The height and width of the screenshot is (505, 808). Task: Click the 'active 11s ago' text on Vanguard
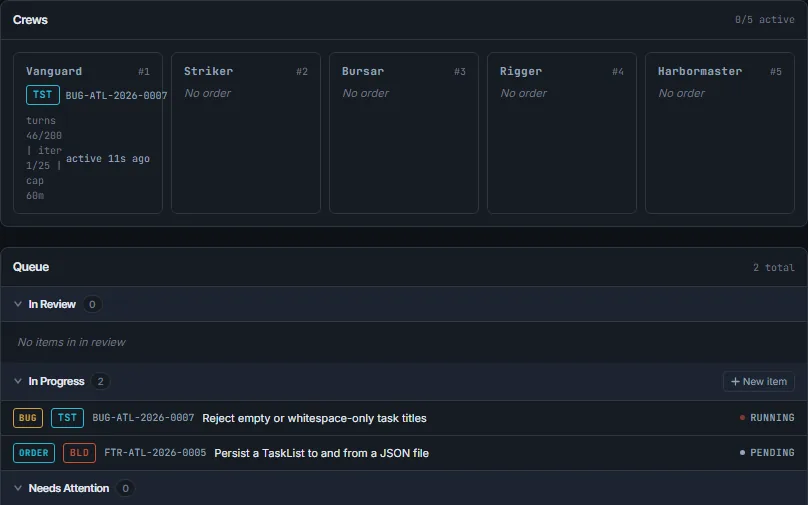(x=108, y=159)
